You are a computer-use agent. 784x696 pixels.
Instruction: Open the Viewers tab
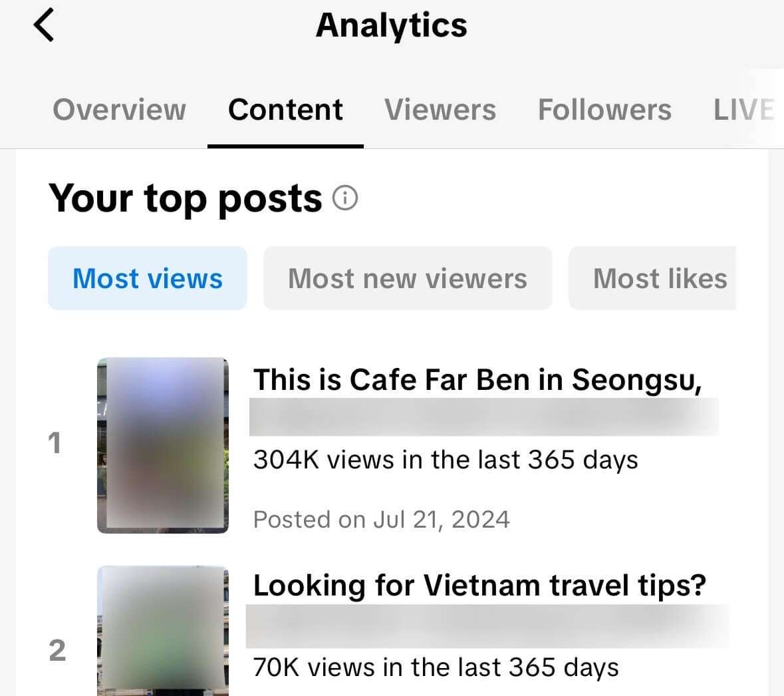(x=440, y=110)
